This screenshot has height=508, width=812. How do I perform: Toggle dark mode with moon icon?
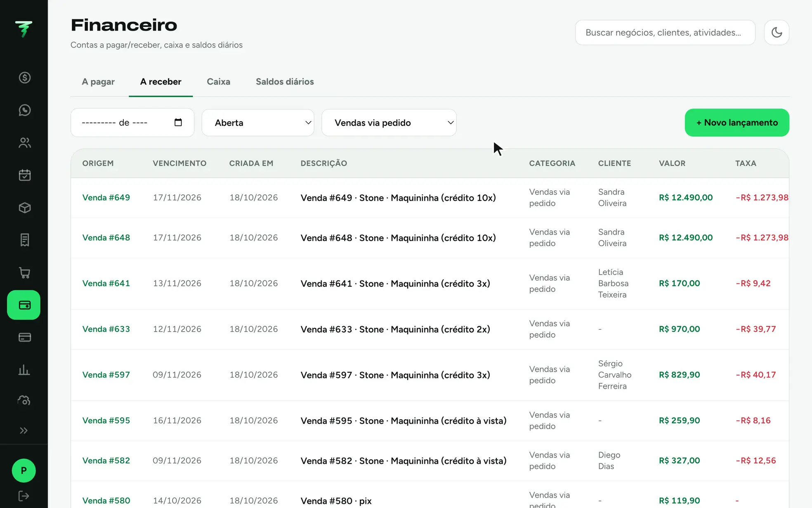click(777, 32)
